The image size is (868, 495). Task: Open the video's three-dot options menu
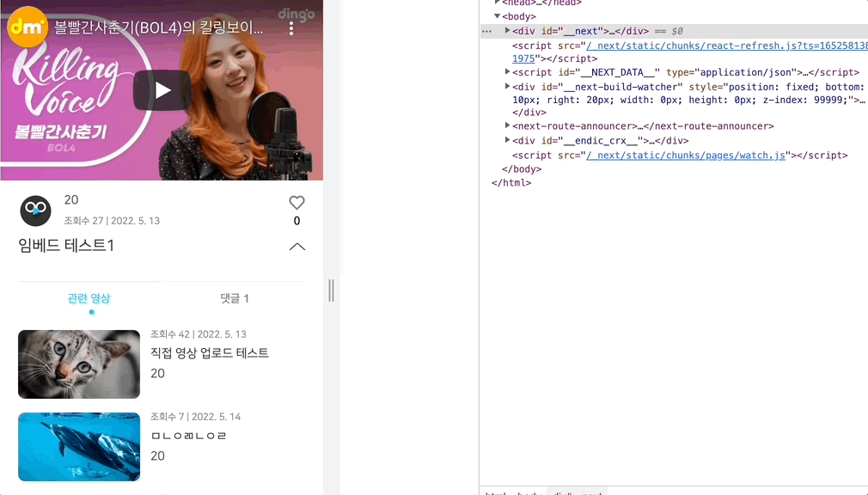291,28
